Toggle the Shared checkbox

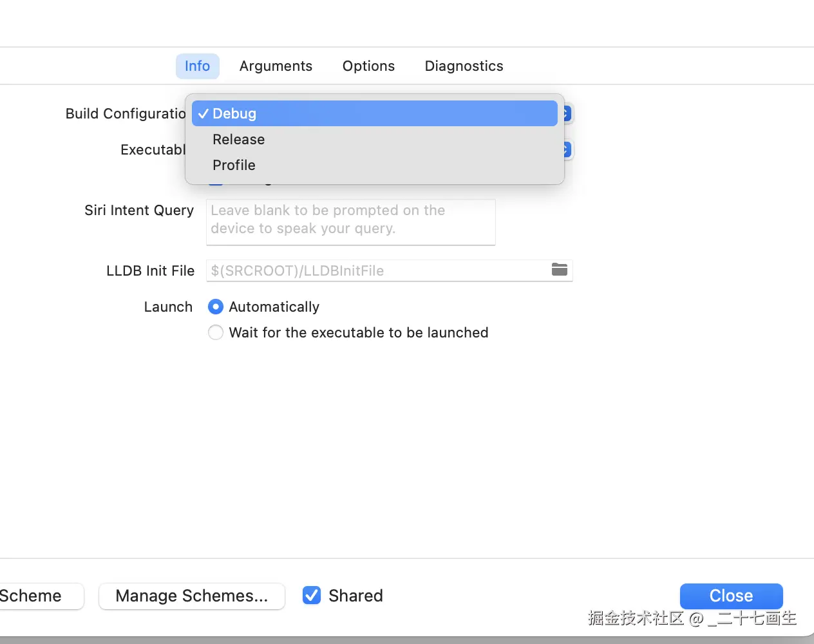(312, 596)
